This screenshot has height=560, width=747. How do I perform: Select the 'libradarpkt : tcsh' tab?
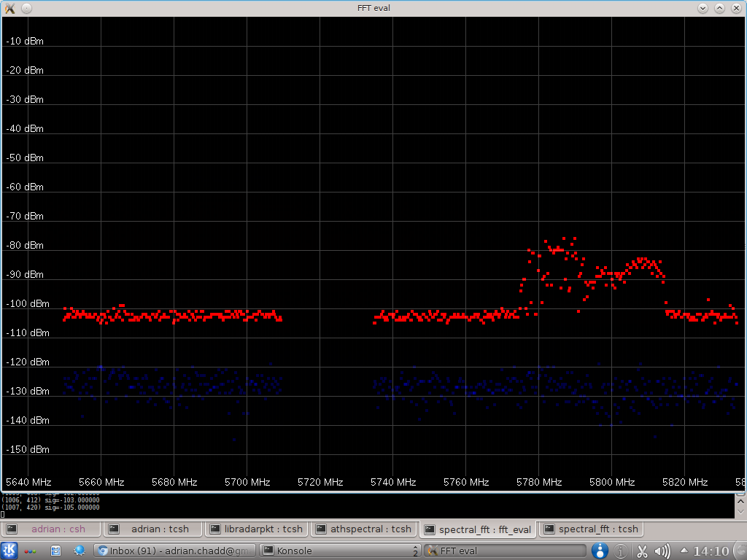coord(257,529)
